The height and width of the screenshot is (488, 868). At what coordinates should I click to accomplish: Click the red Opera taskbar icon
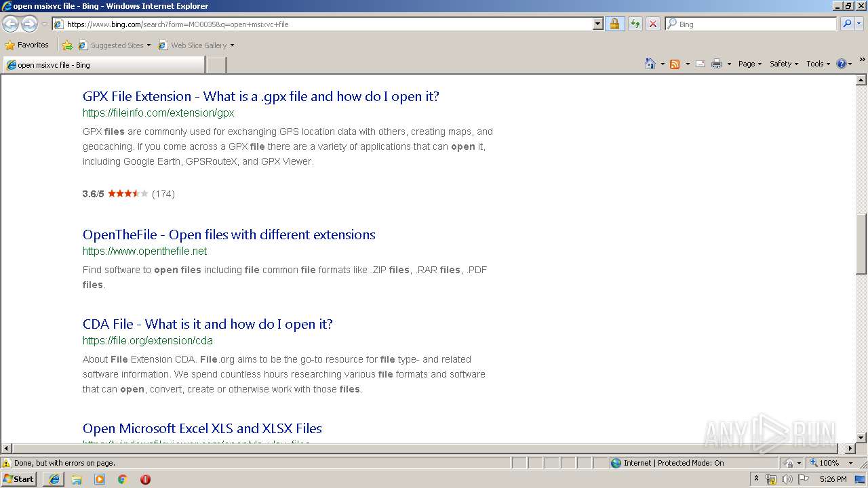click(145, 479)
